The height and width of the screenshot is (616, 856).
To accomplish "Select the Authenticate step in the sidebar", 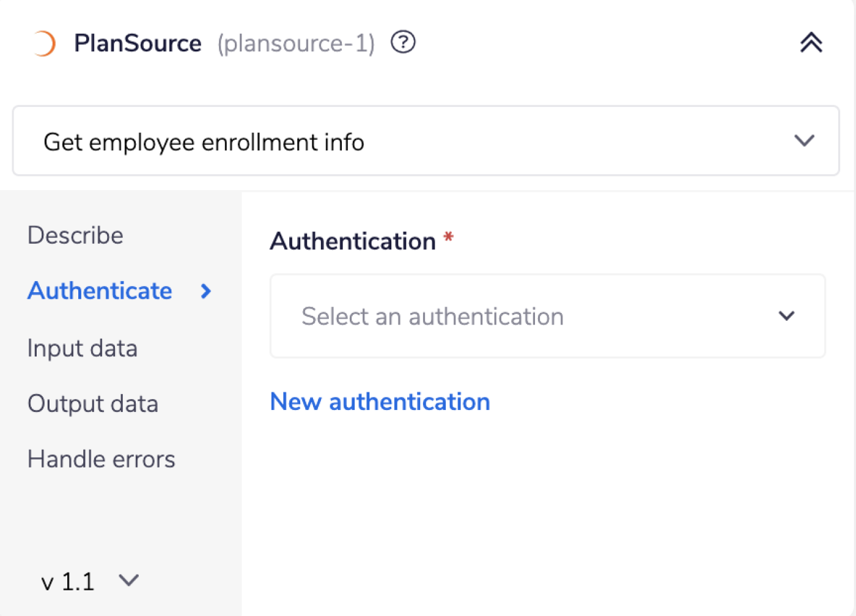I will pos(100,291).
